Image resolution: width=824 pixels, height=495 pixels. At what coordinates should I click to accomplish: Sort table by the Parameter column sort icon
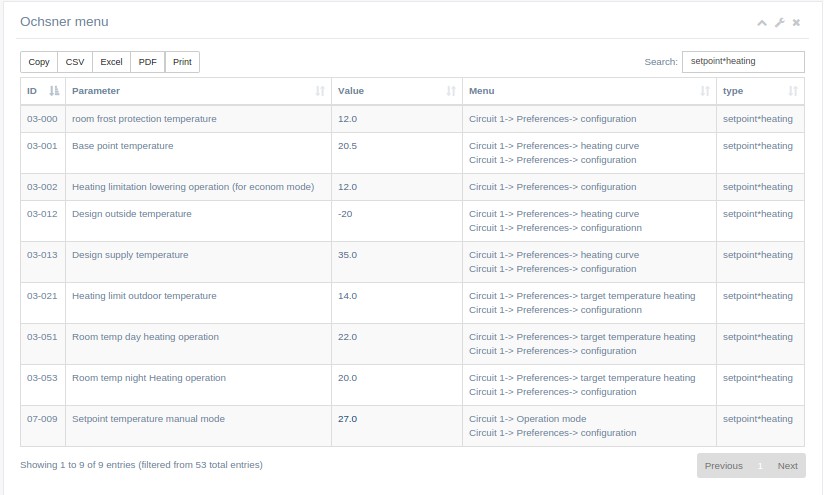(320, 91)
